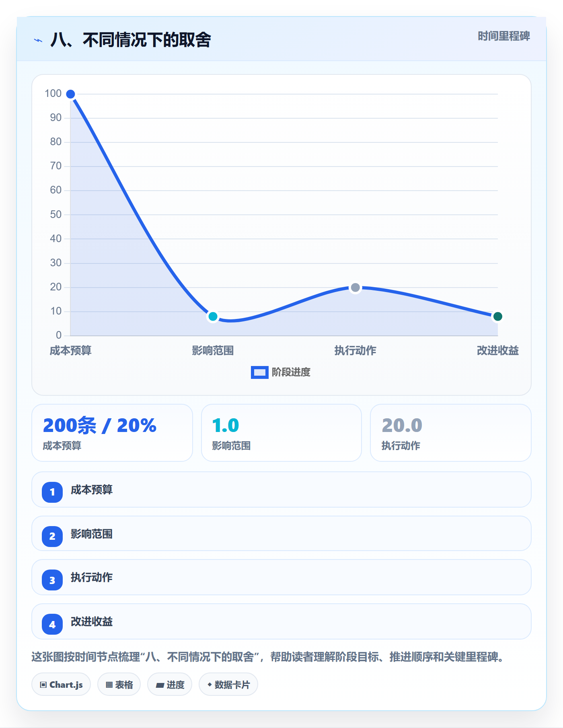563x728 pixels.
Task: Open the 200条 / 20% data card
Action: pyautogui.click(x=112, y=433)
